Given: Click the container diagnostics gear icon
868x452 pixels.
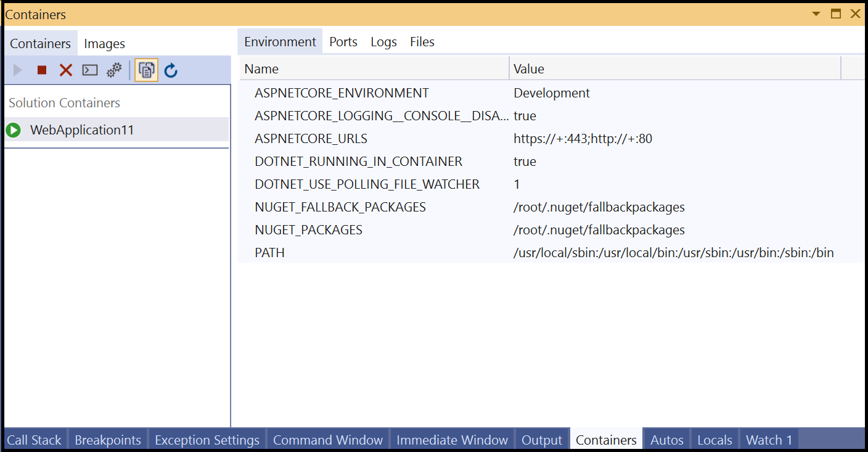Looking at the screenshot, I should coord(113,70).
